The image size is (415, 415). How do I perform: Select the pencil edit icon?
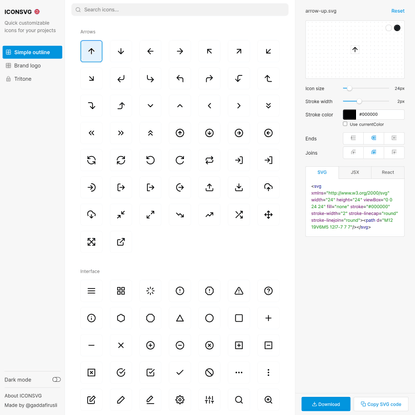click(x=121, y=400)
